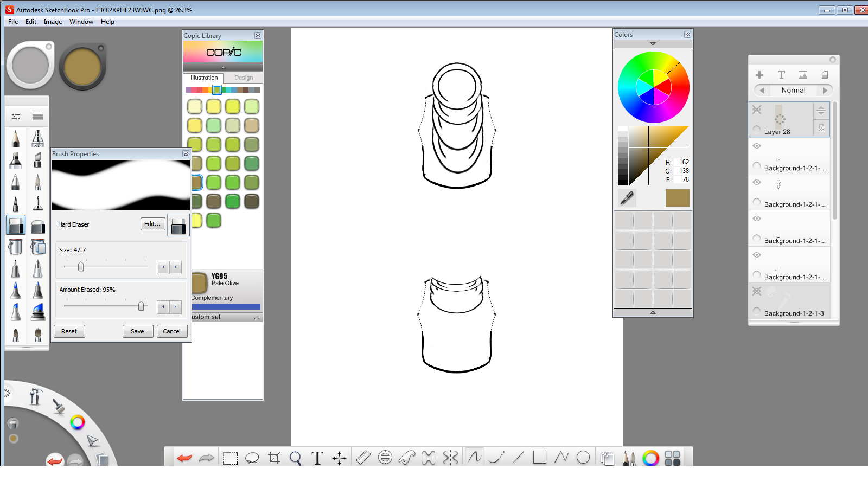Enable the French Curve tool
The height and width of the screenshot is (488, 868).
[407, 458]
